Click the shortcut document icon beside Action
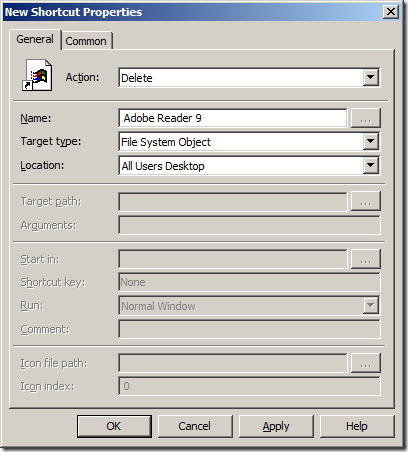Screen dimensions: 408x452 click(37, 75)
